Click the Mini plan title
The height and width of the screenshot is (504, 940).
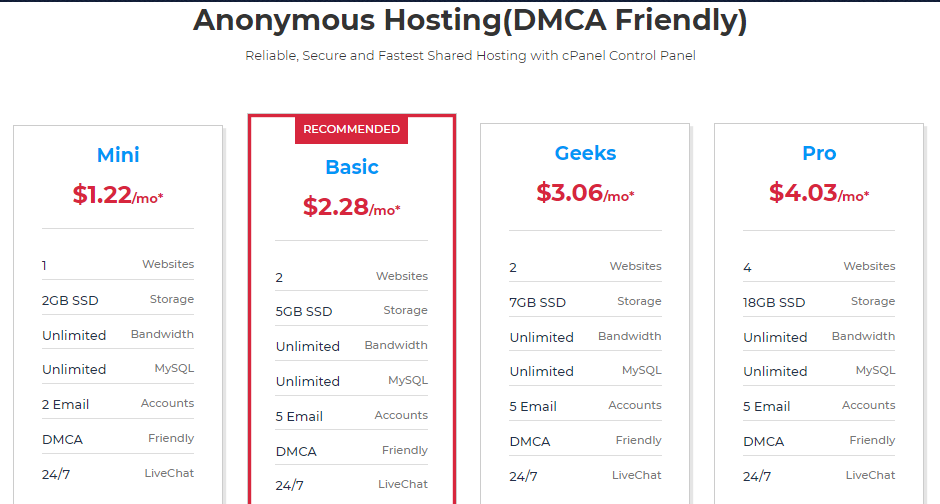point(118,154)
